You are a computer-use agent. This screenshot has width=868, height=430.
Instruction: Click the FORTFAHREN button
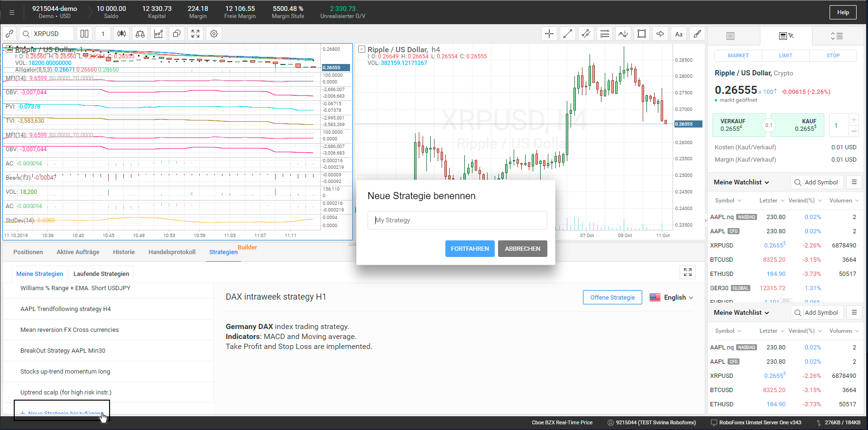point(470,248)
